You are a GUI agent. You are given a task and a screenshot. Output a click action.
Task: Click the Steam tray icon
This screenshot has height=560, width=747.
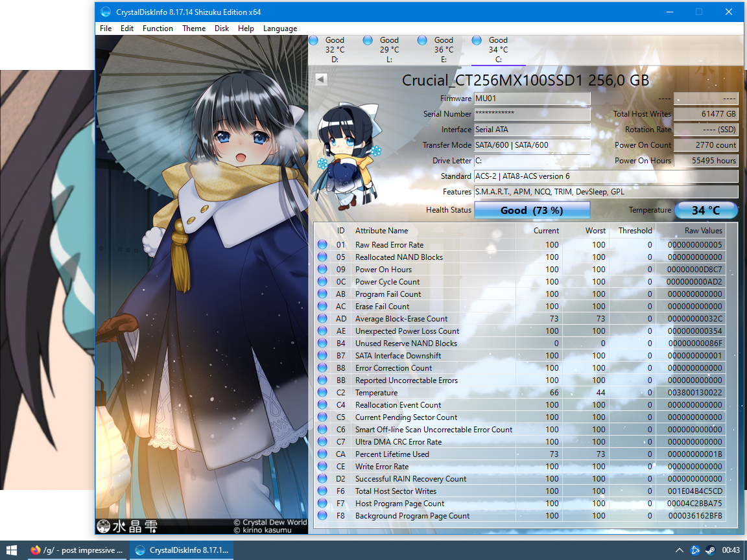pos(710,550)
